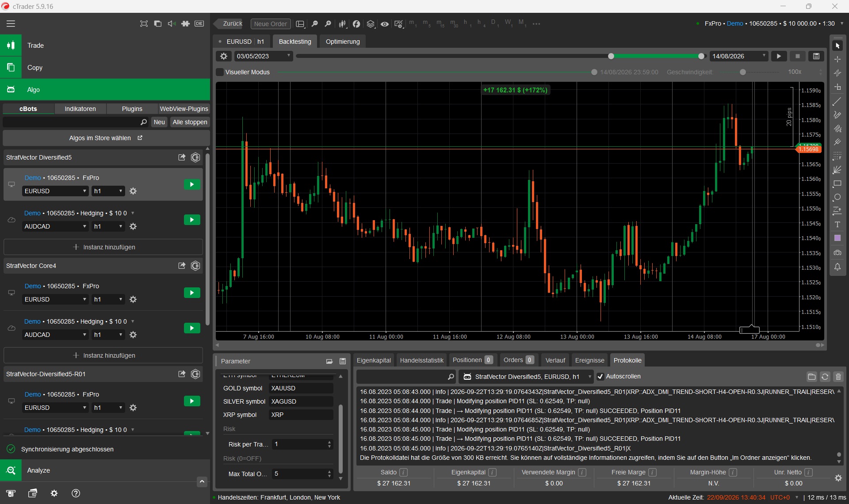Take a chart snapshot with camera icon
Image resolution: width=849 pixels, height=504 pixels.
point(837,253)
